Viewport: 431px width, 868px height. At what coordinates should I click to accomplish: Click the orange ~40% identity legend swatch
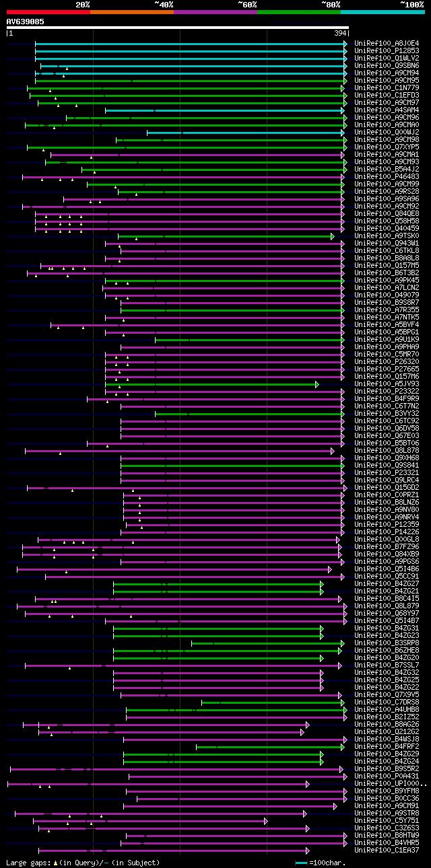coord(131,11)
